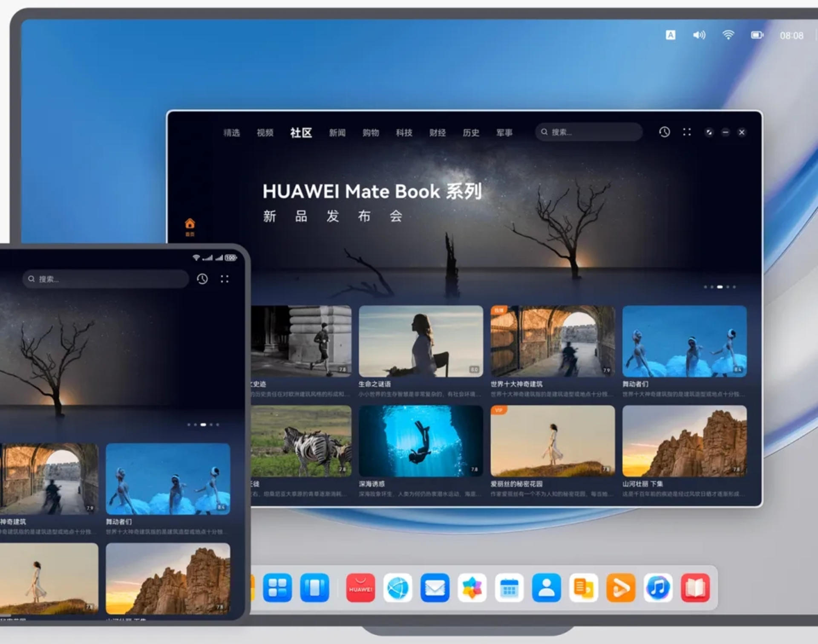
Task: Launch the browser from the dock
Action: click(397, 588)
